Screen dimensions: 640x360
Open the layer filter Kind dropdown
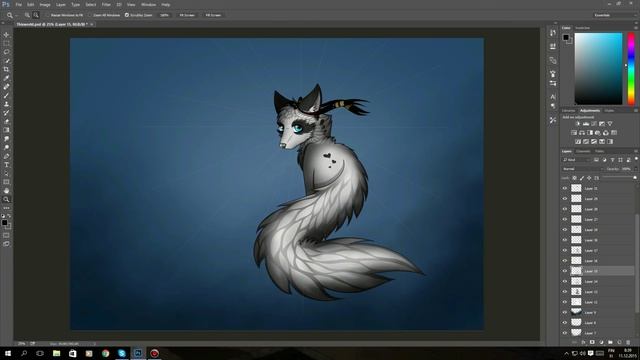[x=577, y=160]
